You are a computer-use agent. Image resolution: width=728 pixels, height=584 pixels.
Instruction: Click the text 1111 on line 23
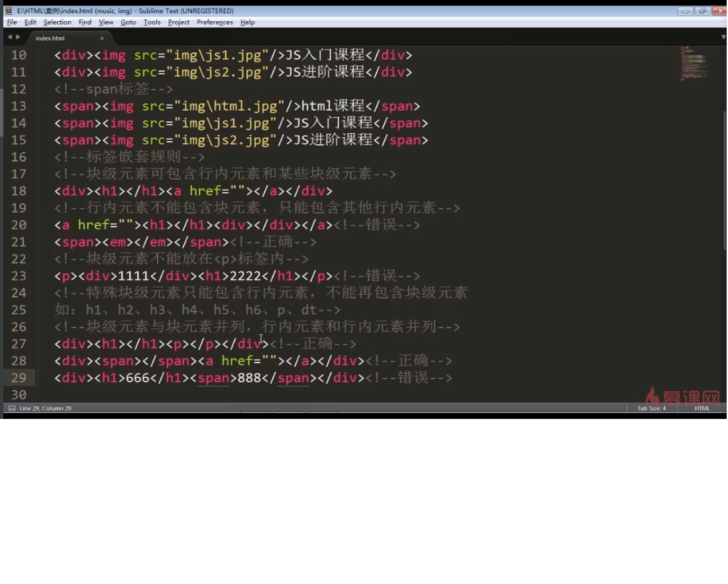(x=134, y=276)
